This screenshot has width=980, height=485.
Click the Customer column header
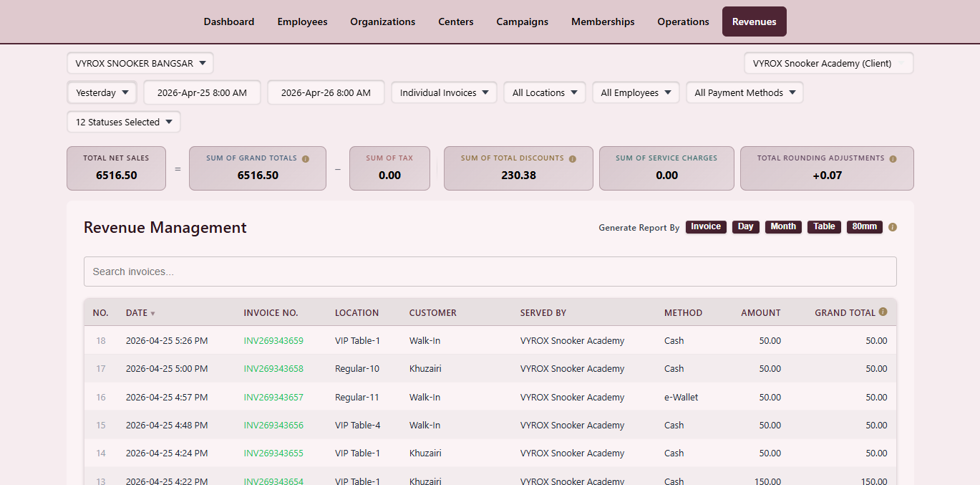[432, 313]
